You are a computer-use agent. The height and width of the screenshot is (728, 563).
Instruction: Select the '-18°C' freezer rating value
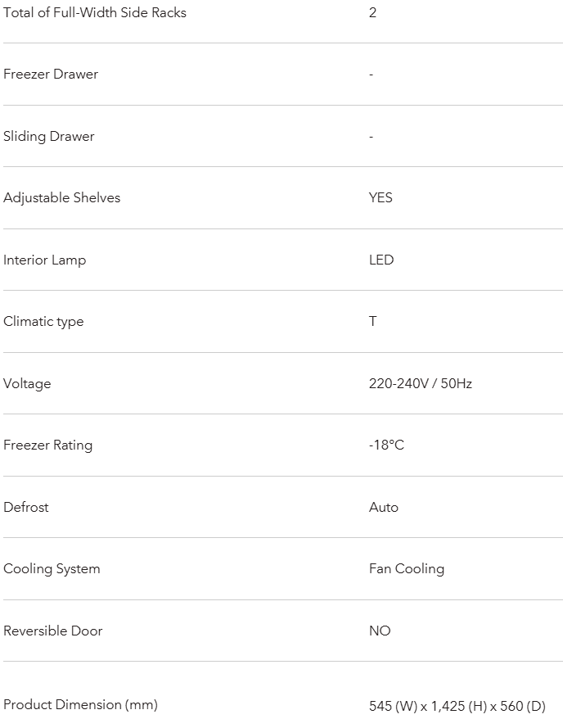[x=386, y=445]
